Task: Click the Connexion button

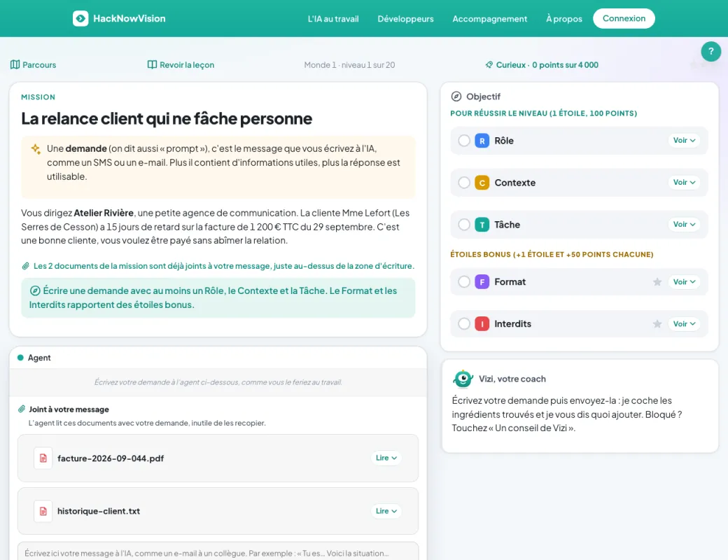Action: pos(624,19)
